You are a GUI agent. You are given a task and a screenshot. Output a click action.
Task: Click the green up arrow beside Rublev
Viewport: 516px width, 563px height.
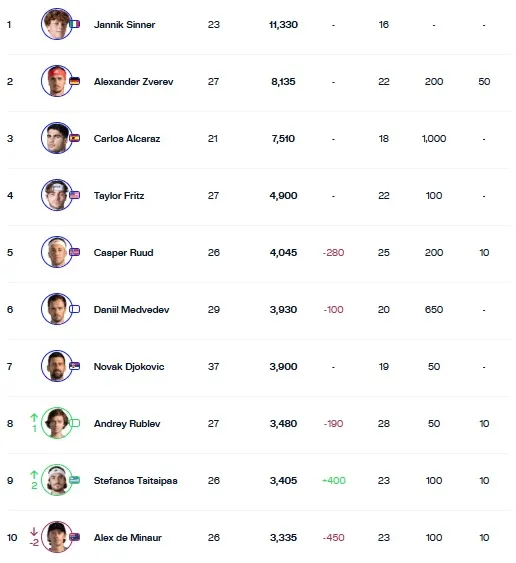(x=34, y=418)
